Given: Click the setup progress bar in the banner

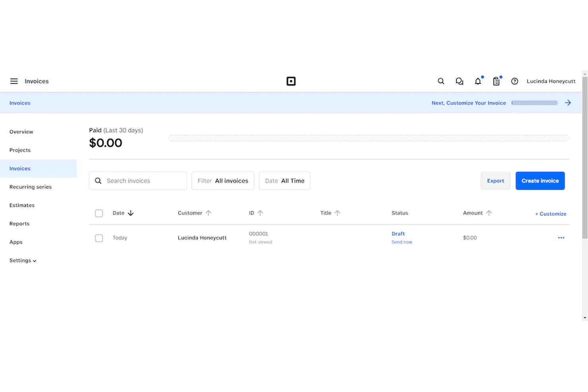Looking at the screenshot, I should click(534, 102).
